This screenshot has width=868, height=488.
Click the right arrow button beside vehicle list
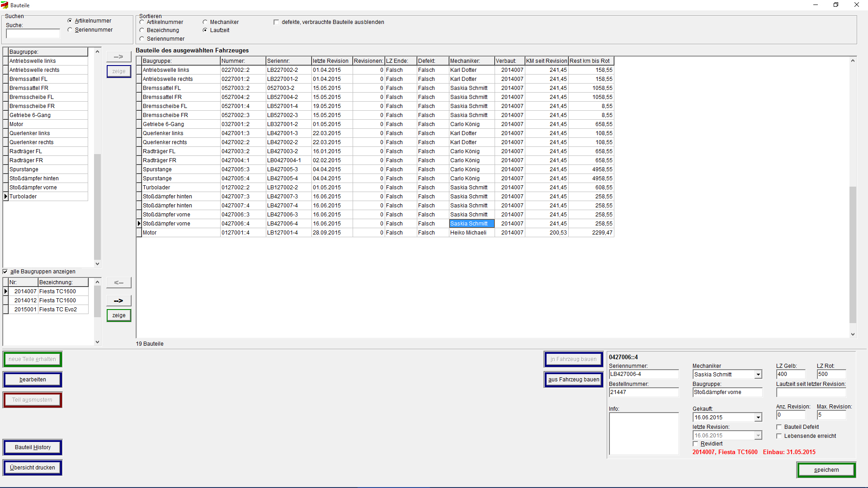[x=118, y=300]
